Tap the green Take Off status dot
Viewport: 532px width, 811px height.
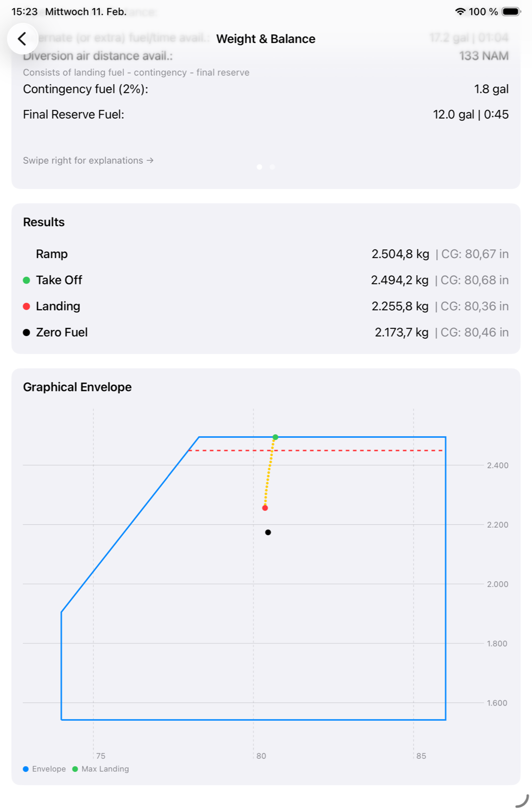26,280
